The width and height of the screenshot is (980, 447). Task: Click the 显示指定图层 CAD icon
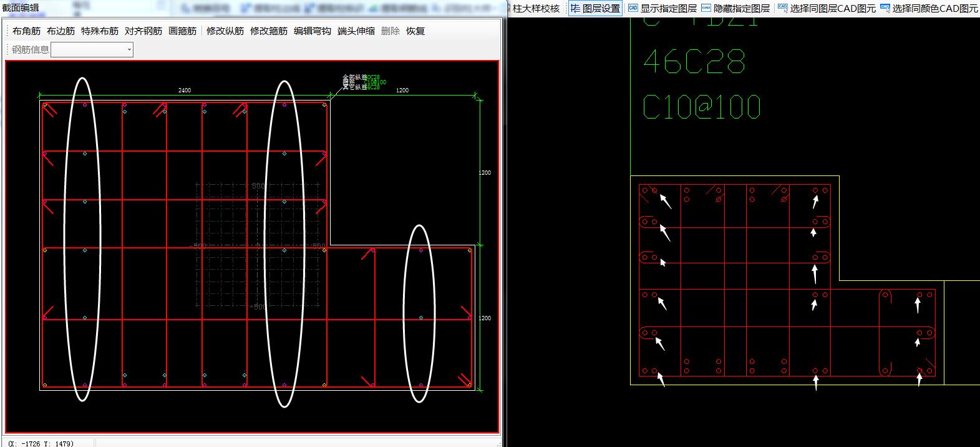(x=633, y=8)
